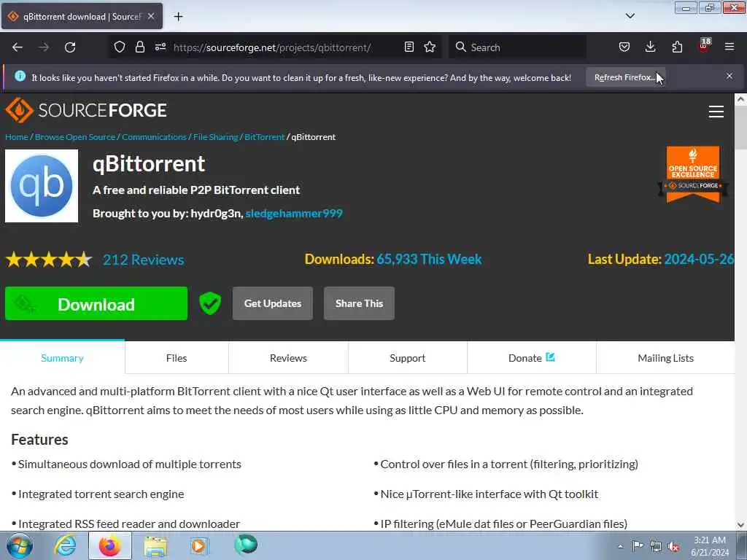This screenshot has height=560, width=747.
Task: Switch to the Reviews tab
Action: (288, 358)
